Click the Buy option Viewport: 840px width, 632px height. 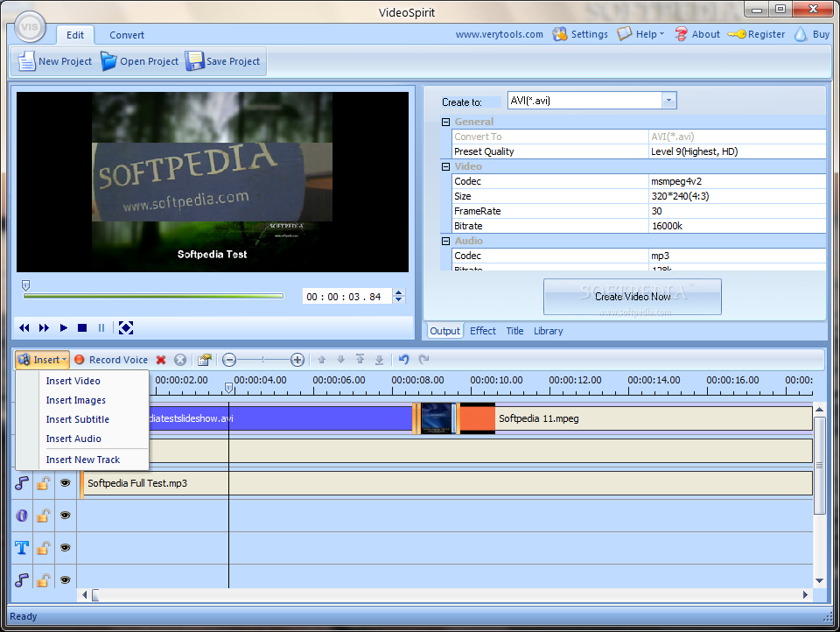click(812, 34)
